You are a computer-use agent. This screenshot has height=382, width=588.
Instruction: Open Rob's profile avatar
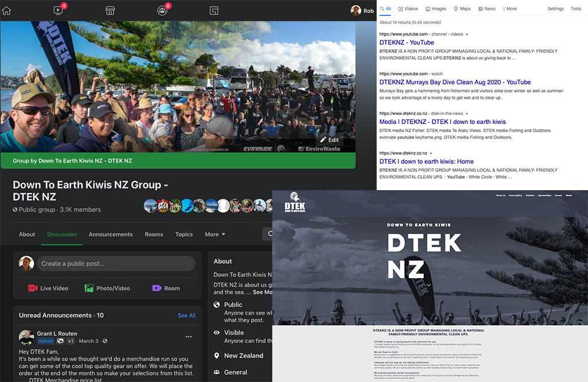(355, 10)
